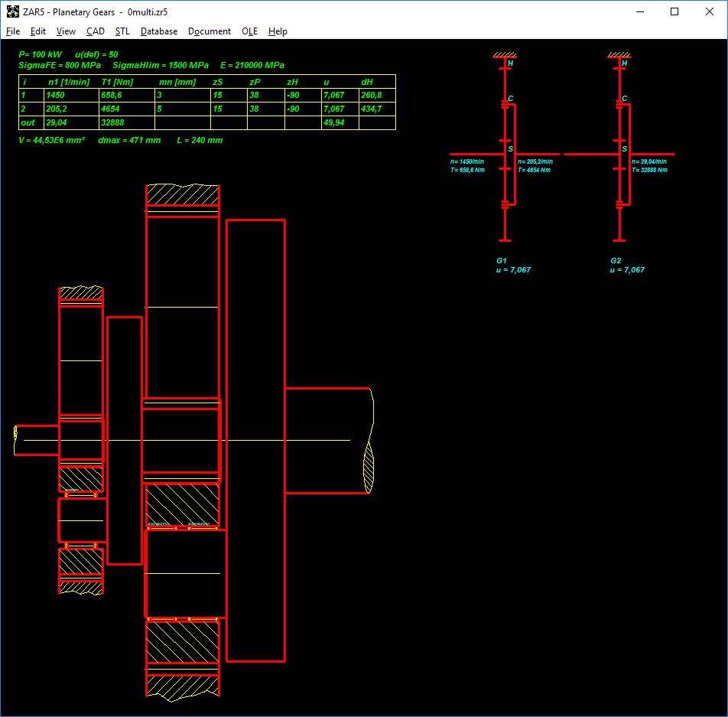Open the File menu
Viewport: 728px width, 717px height.
[x=13, y=31]
